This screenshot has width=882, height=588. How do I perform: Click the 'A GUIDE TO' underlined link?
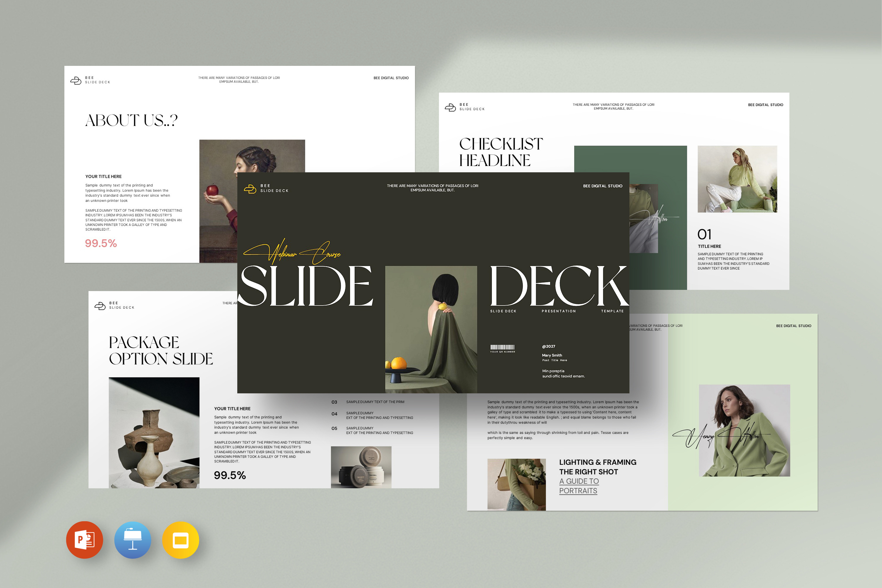(x=579, y=481)
